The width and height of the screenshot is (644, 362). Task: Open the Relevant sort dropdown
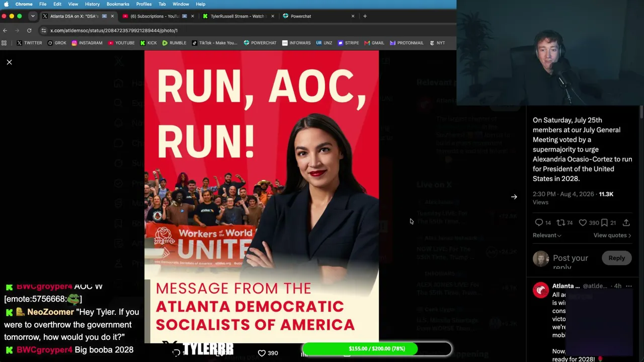547,235
